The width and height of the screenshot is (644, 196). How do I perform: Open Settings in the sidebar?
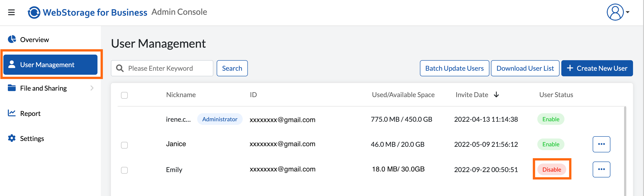[x=32, y=138]
